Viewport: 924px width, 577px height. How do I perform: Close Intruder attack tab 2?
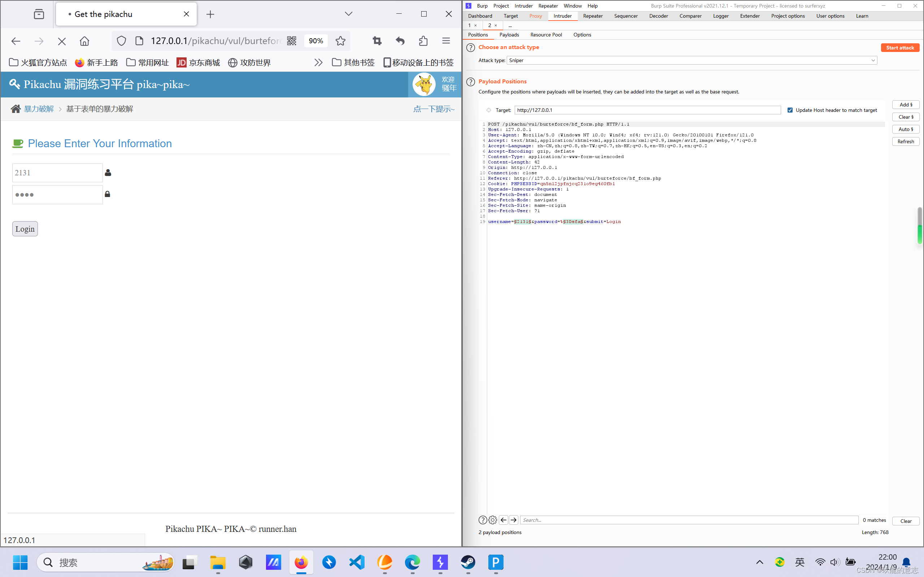click(496, 25)
